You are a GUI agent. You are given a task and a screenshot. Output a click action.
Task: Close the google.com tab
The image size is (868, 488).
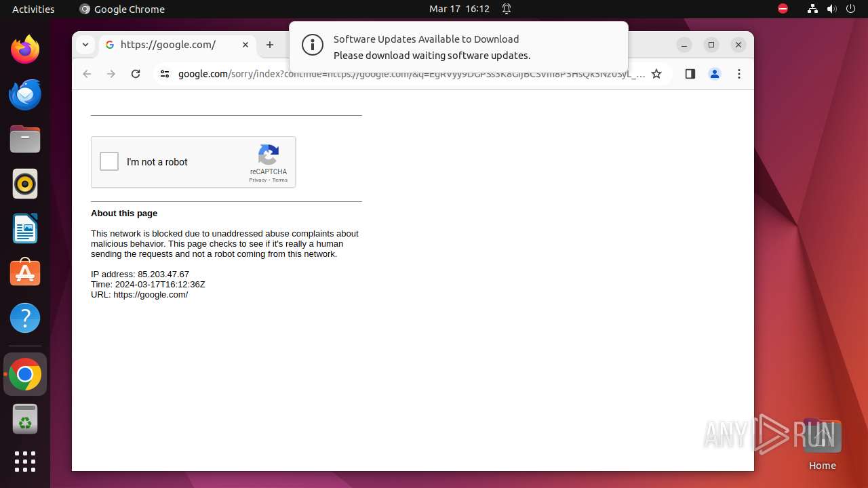click(245, 45)
